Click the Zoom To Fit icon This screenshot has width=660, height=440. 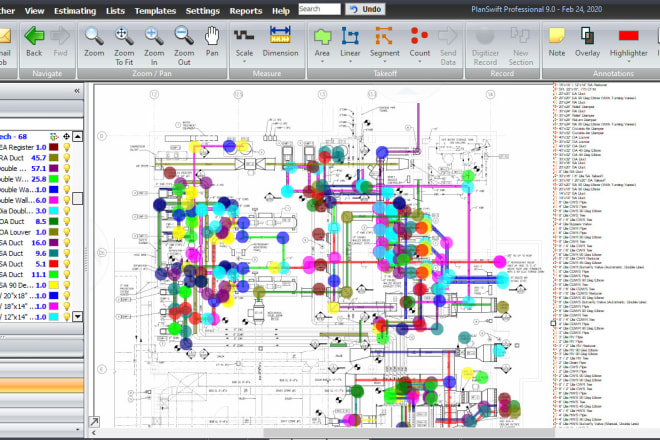[124, 42]
